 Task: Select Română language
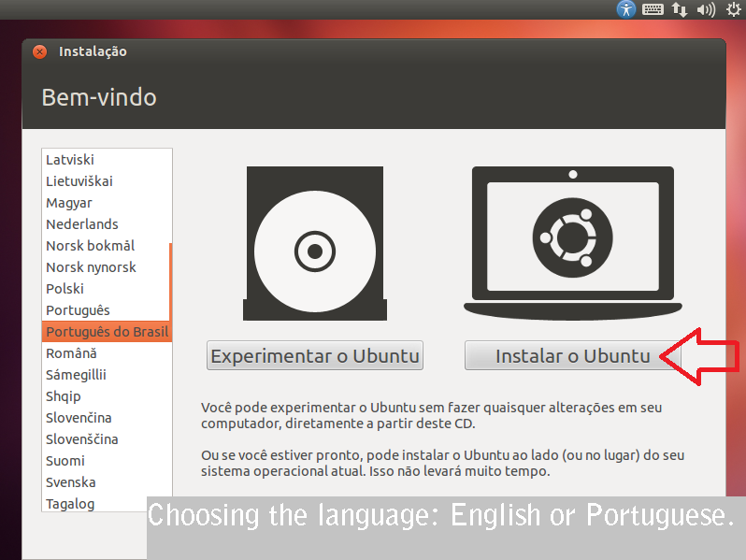coord(106,353)
